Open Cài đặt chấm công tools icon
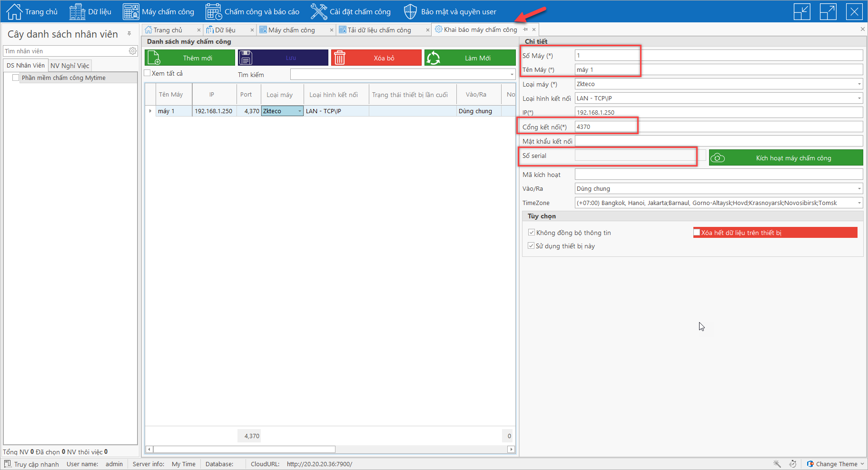Screen dimensions: 868x470 coord(318,11)
